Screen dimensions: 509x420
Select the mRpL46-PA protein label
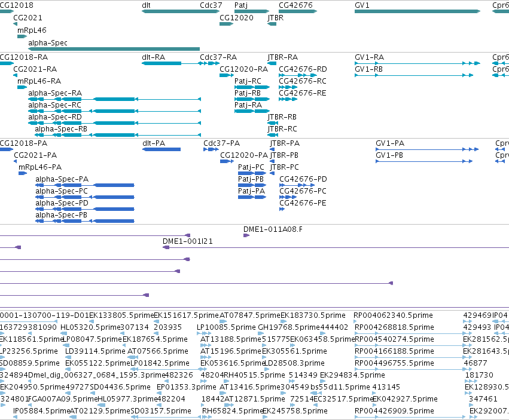[x=40, y=167]
